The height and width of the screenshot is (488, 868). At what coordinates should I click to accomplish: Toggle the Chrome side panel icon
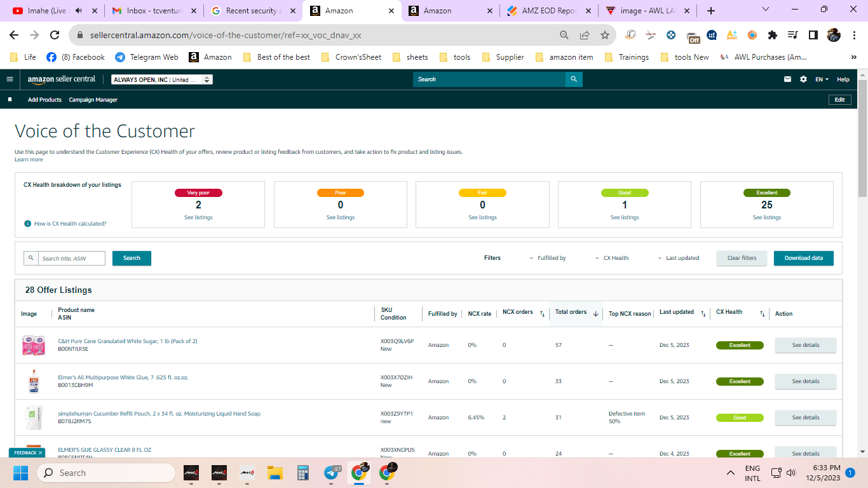point(813,36)
